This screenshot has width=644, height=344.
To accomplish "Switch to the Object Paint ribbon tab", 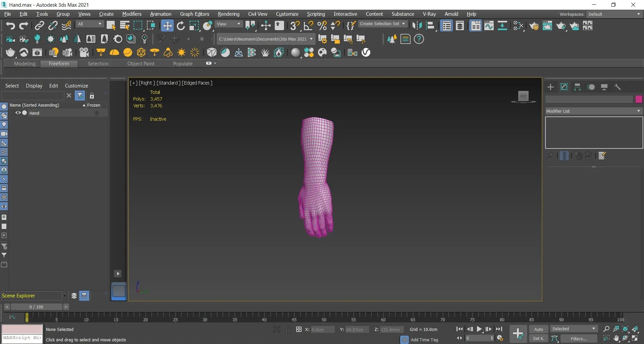I will point(141,64).
